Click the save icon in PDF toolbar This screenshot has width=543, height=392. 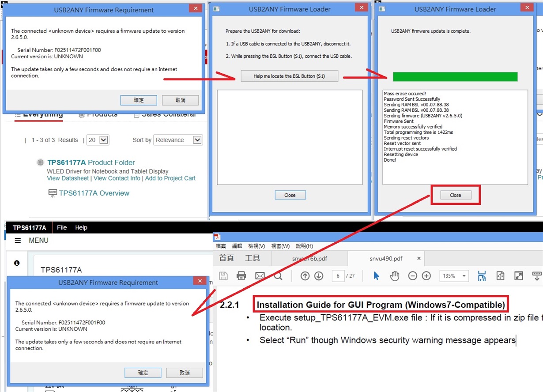[x=223, y=276]
